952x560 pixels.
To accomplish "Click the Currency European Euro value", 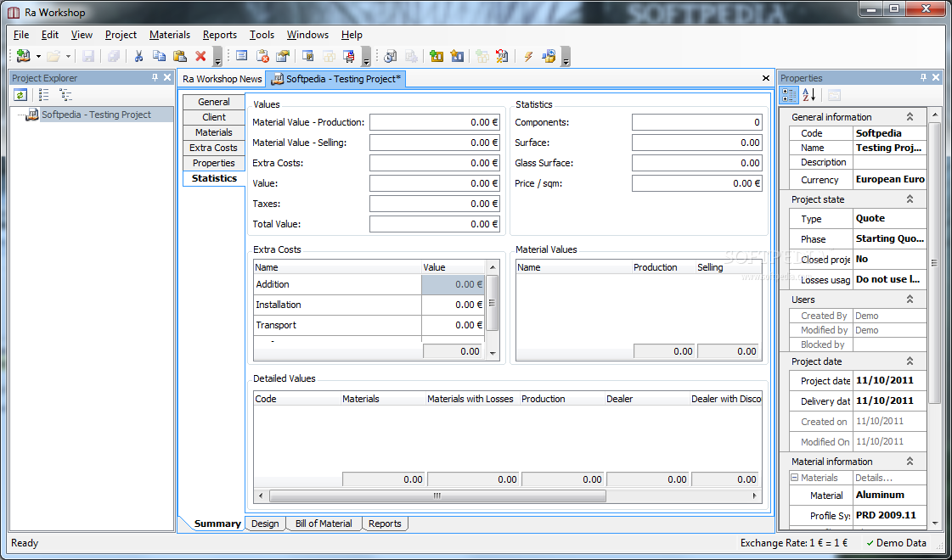I will pyautogui.click(x=890, y=180).
